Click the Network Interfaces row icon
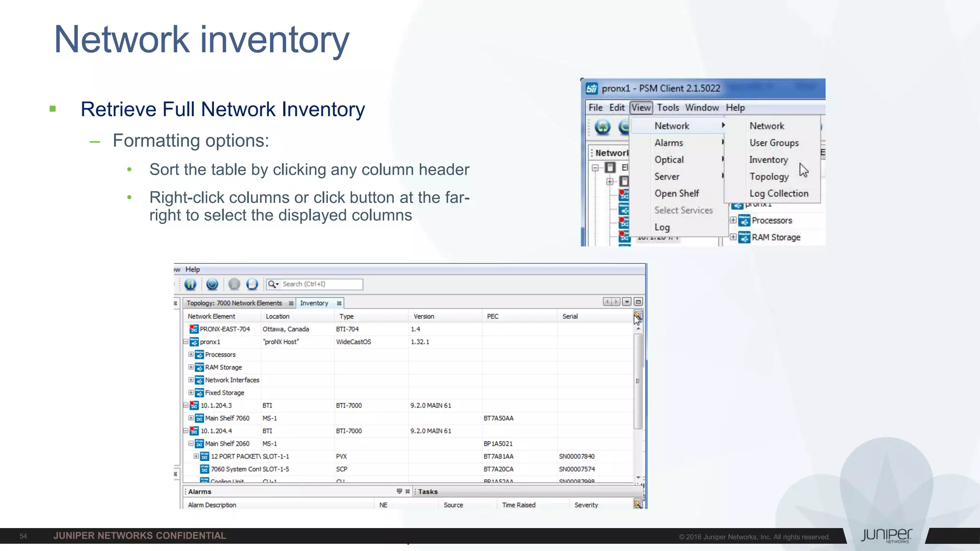980x551 pixels. [x=199, y=380]
